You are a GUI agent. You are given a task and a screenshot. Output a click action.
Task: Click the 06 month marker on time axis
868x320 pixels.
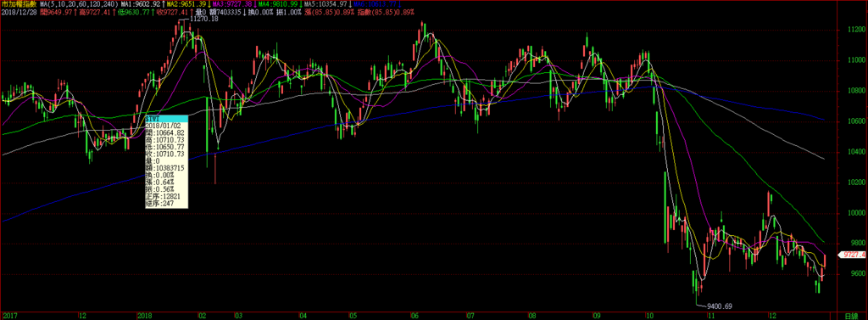[x=415, y=316]
